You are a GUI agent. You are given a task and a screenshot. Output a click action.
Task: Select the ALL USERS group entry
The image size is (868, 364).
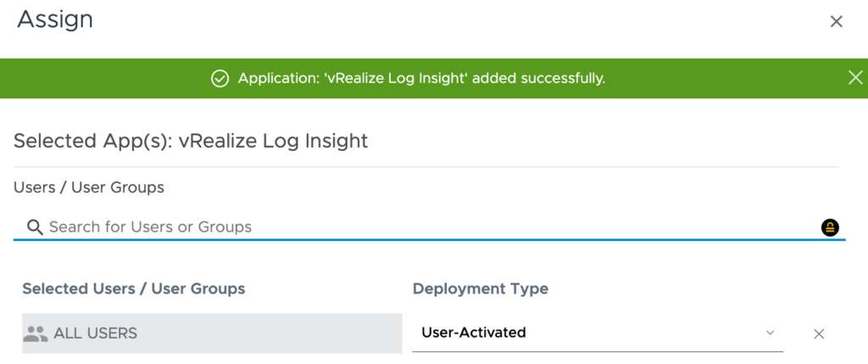pos(95,333)
